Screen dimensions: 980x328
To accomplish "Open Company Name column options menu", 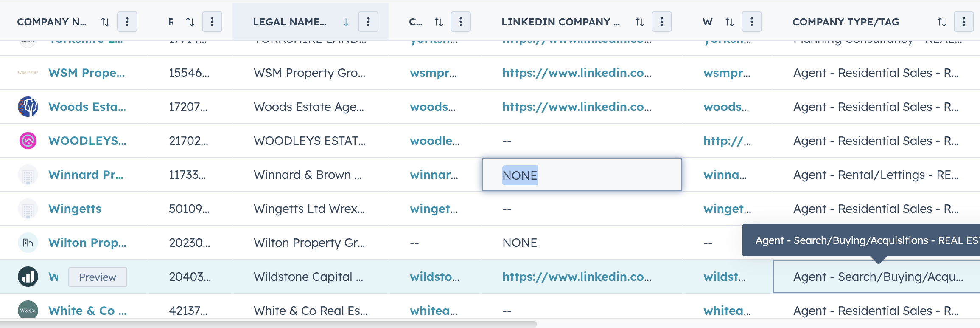I will tap(127, 22).
